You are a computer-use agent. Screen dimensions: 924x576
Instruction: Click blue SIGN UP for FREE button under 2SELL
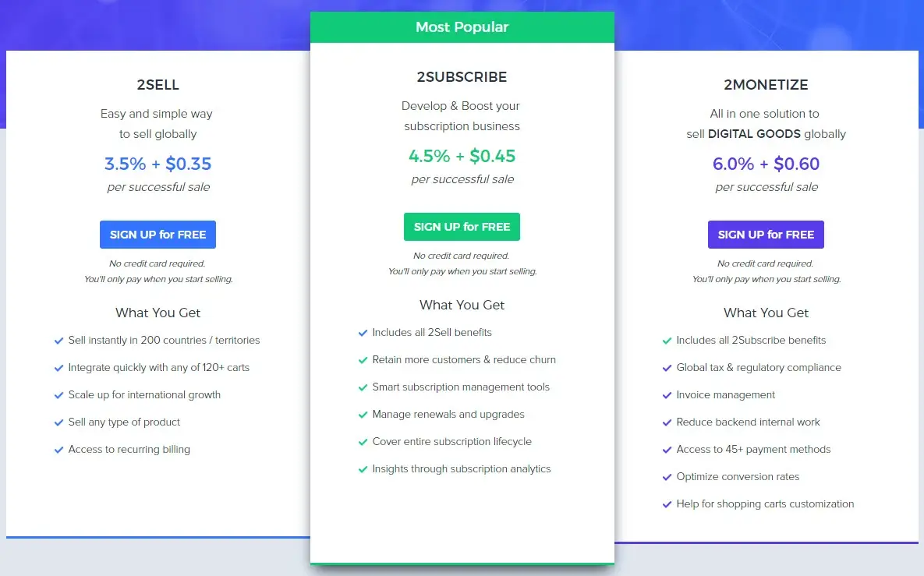tap(158, 235)
